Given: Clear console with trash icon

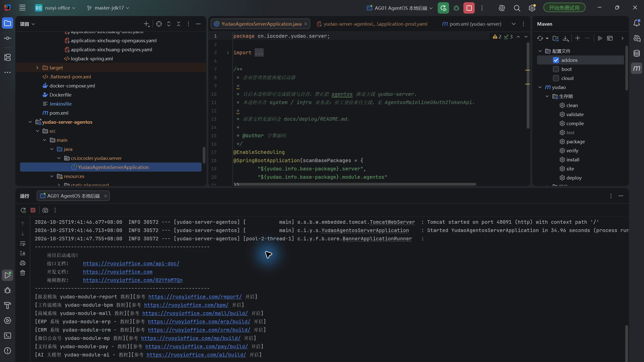Looking at the screenshot, I should tap(22, 273).
